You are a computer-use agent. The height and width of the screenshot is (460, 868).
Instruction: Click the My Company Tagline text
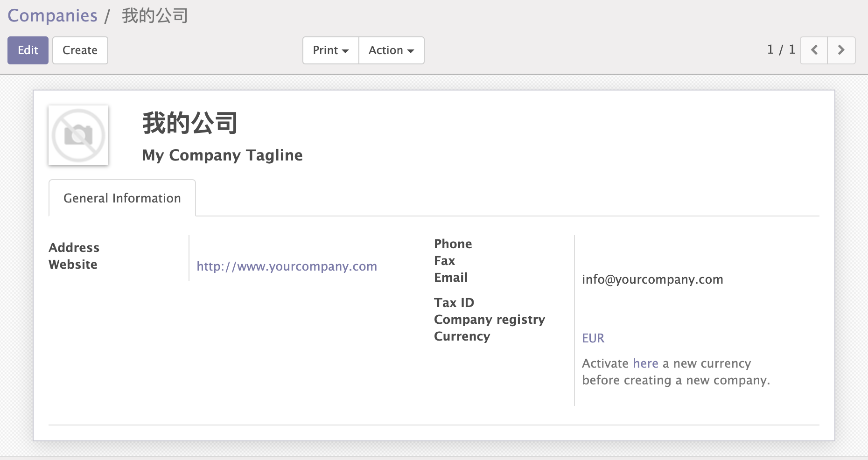pos(222,155)
